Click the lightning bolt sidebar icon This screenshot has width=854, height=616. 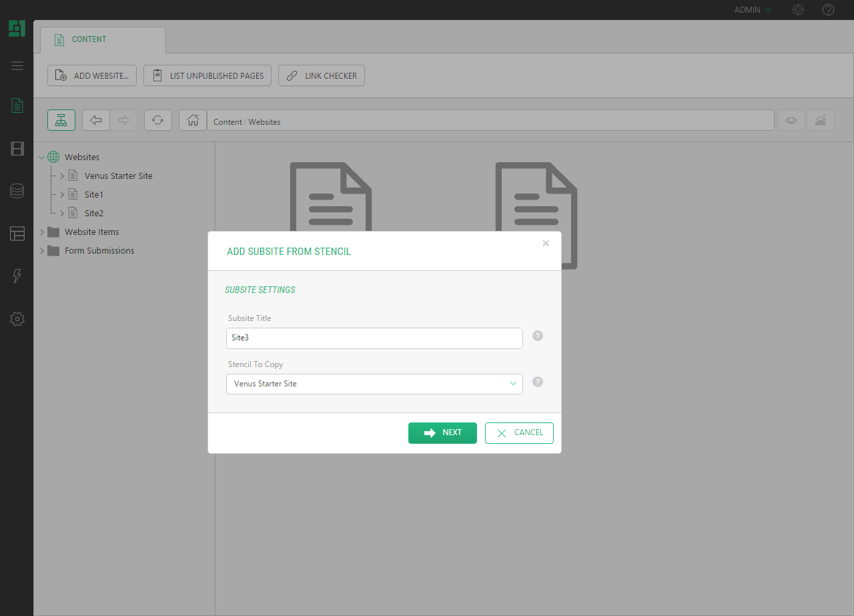point(17,276)
